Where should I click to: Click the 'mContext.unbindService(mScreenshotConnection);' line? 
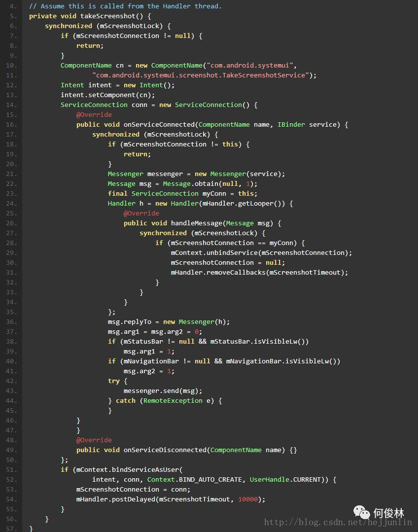tap(261, 252)
